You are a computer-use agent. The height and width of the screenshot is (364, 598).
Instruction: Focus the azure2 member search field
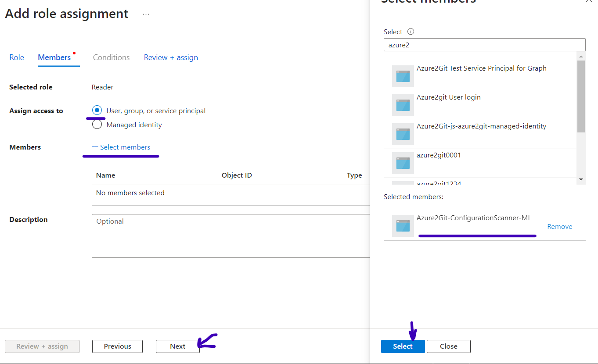(484, 45)
